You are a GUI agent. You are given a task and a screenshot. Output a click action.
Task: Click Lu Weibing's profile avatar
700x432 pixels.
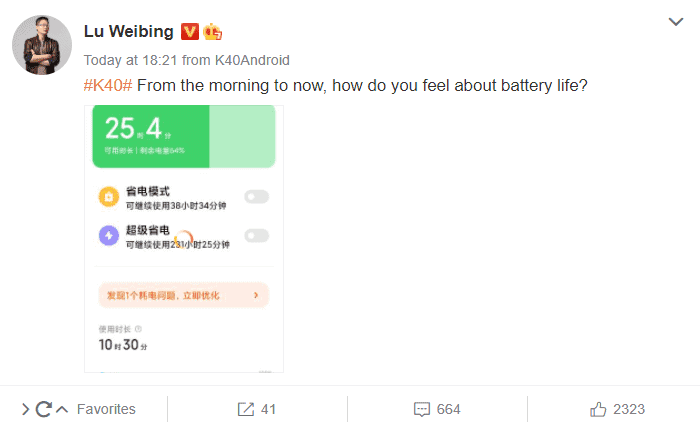click(41, 45)
